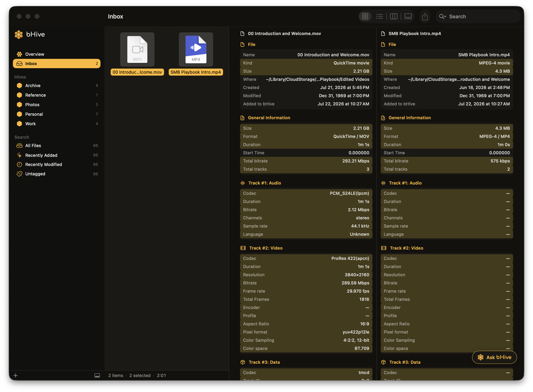Click the audio waveform icon in MOV column

(x=243, y=183)
